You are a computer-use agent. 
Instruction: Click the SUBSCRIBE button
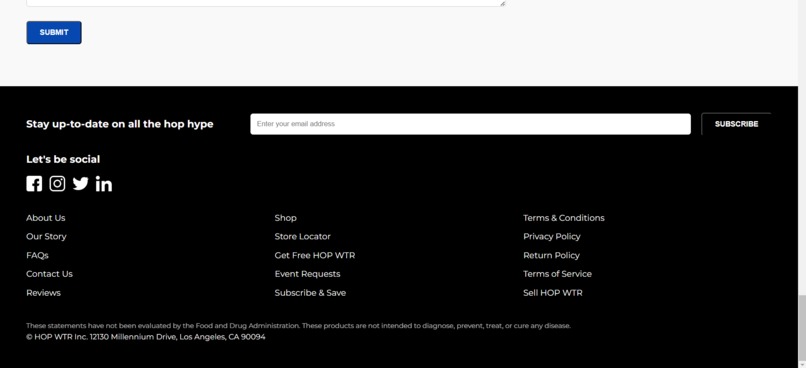pyautogui.click(x=736, y=124)
